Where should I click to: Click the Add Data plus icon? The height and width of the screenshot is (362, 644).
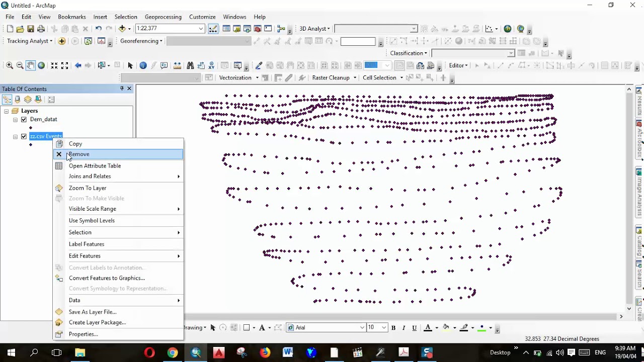tap(122, 29)
